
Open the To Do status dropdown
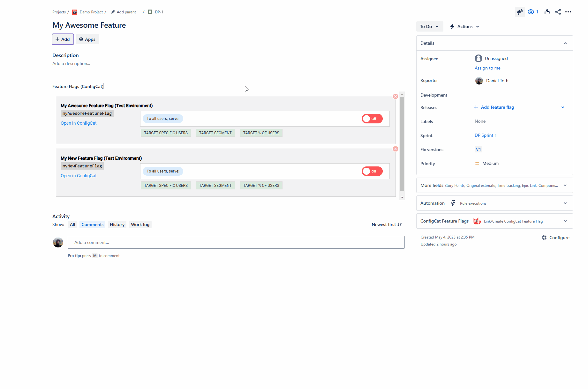click(x=429, y=26)
